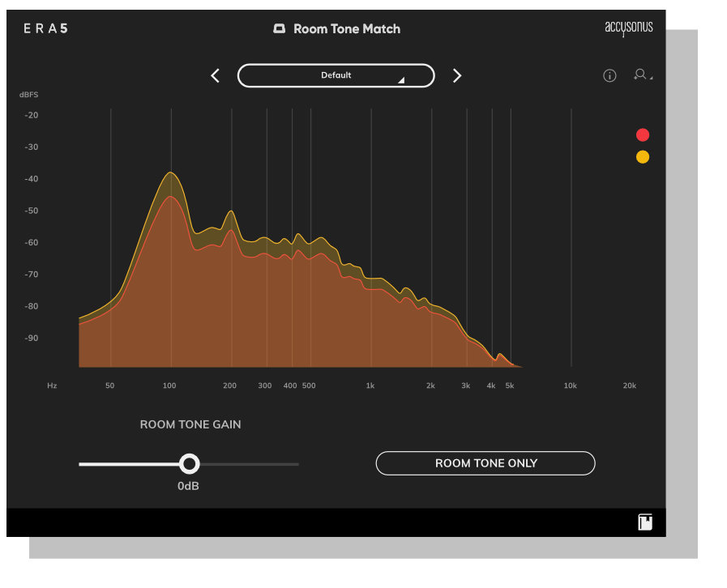Click the 0dB gain value
Screen dimensions: 727x588
188,486
